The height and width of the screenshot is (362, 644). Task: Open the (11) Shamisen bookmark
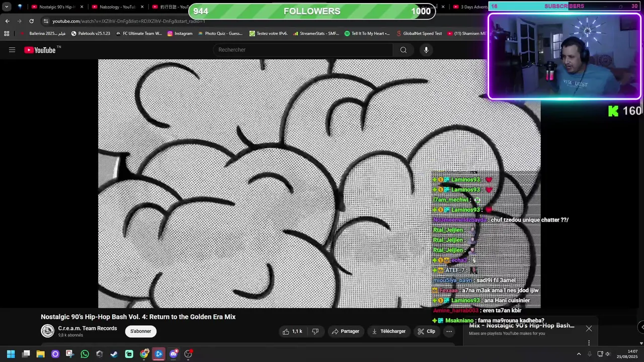click(x=466, y=34)
